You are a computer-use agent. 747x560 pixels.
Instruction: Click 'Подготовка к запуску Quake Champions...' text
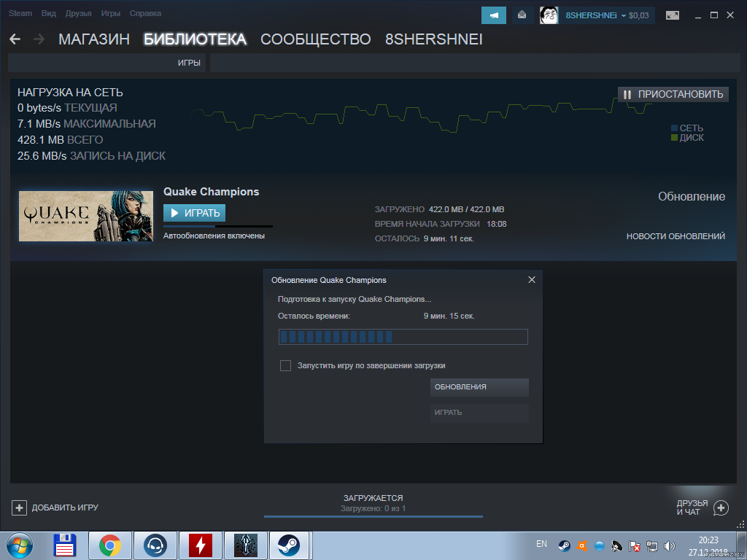click(355, 299)
